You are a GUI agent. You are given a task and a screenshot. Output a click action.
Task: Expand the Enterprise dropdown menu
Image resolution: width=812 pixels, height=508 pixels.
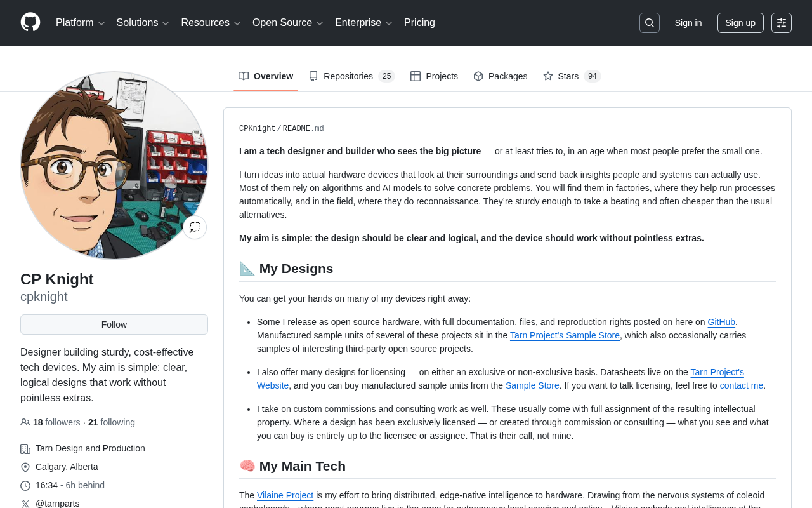tap(364, 23)
